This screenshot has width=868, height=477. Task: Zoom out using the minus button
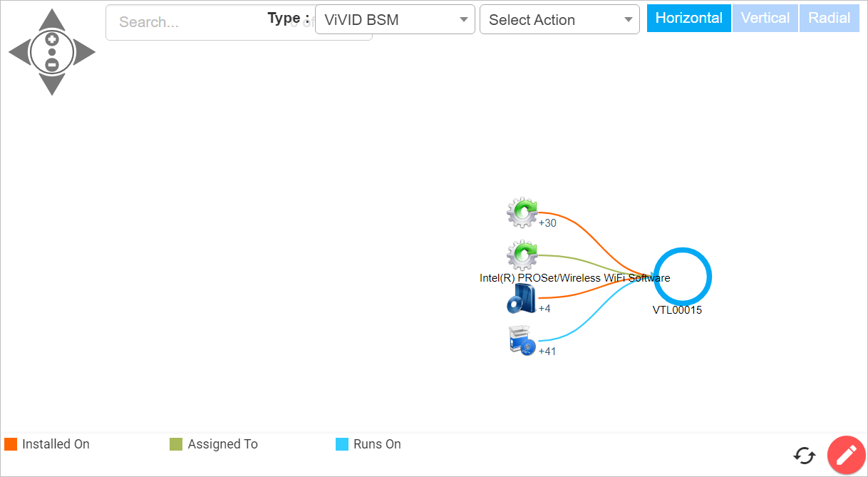click(x=52, y=64)
